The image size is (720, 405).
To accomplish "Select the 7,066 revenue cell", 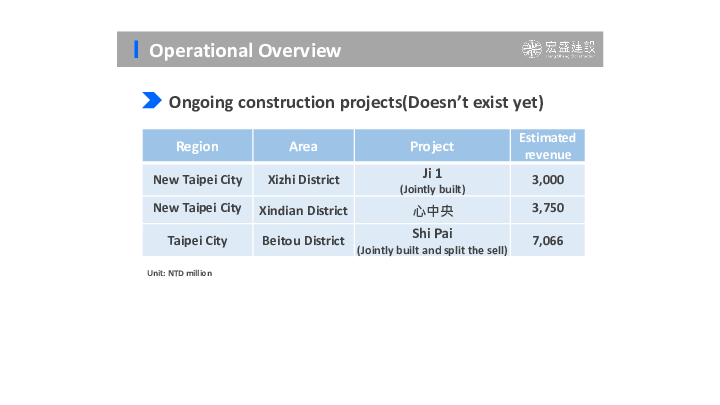I will (548, 240).
